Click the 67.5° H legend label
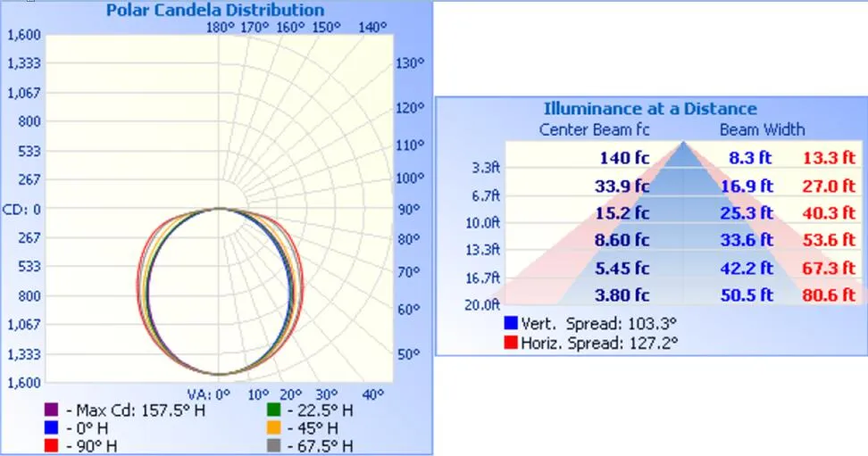Screen dimensions: 868x456 pos(321,445)
